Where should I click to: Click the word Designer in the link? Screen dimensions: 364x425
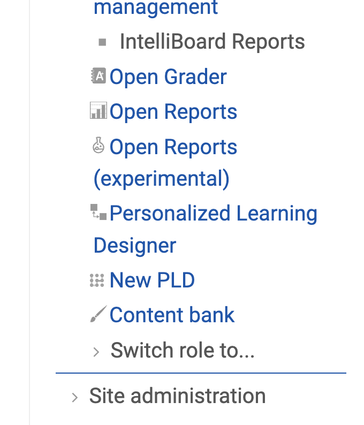pyautogui.click(x=135, y=246)
